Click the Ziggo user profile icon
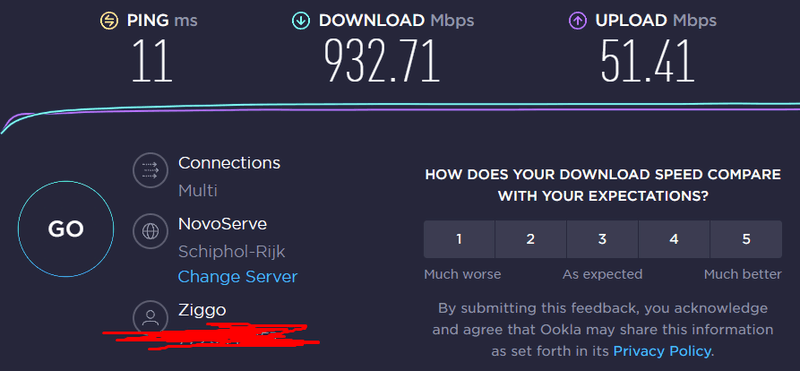The width and height of the screenshot is (800, 371). pyautogui.click(x=150, y=317)
